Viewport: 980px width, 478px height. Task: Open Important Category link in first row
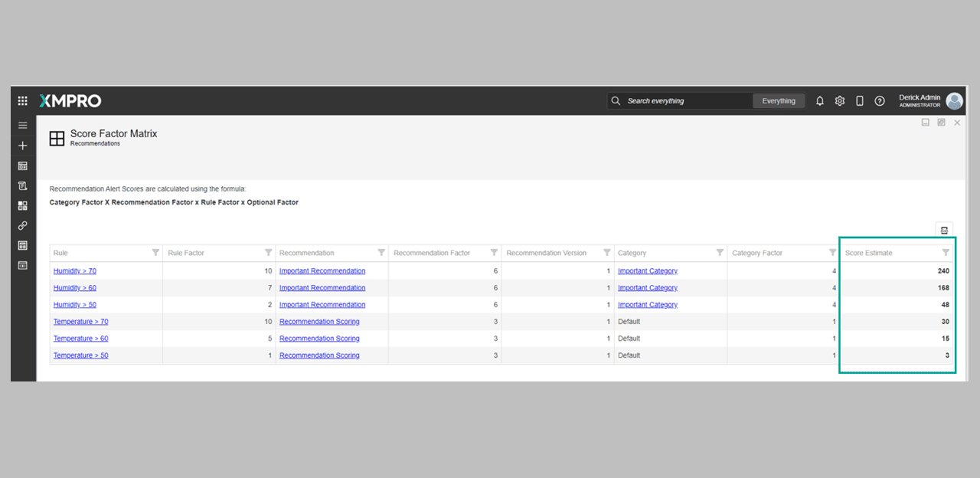point(648,271)
